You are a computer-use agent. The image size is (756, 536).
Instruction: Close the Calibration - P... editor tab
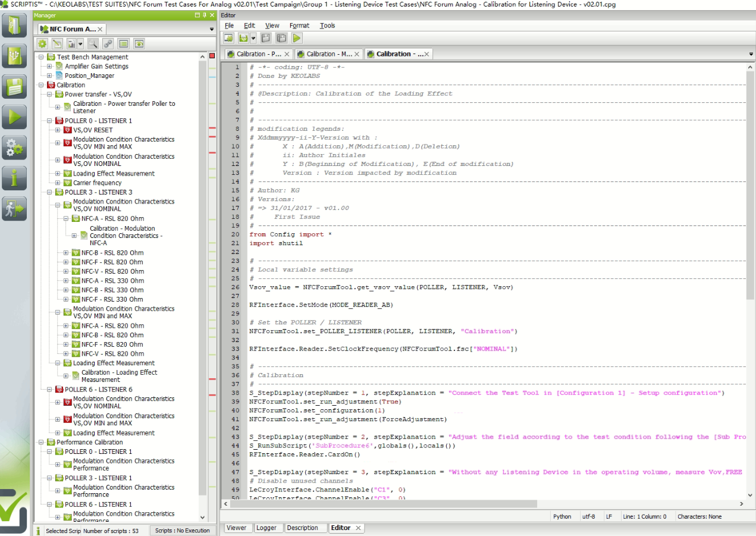[287, 54]
